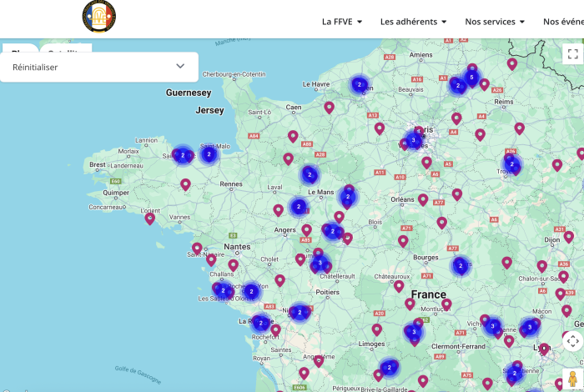Click the marker pin east of Caen

pos(329,107)
